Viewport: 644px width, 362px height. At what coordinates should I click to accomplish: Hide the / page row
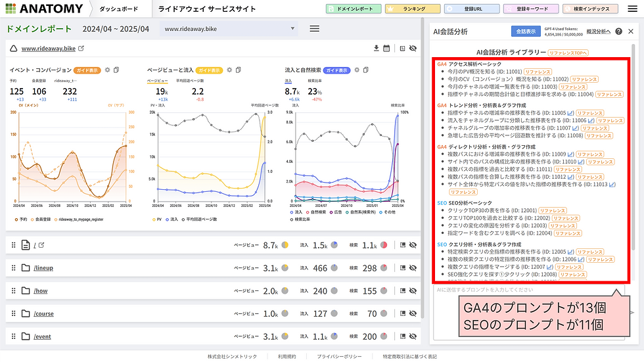click(x=413, y=245)
